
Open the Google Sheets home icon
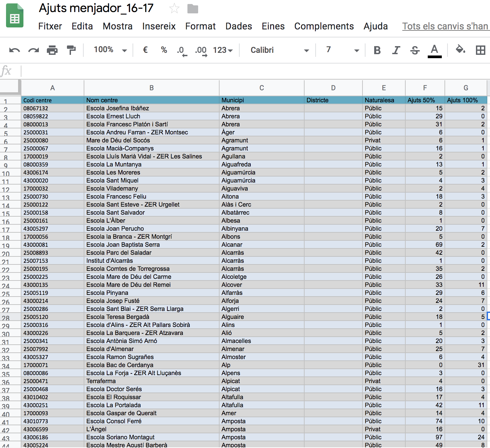tap(15, 15)
